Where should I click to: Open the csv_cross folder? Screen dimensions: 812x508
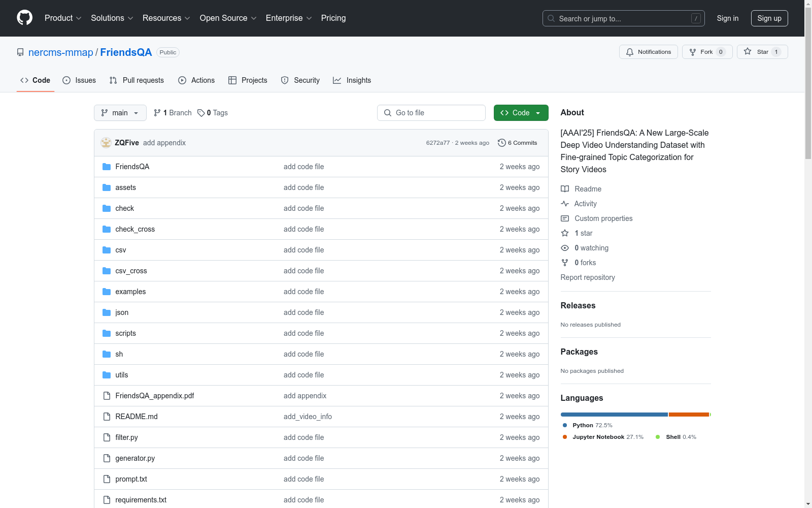131,271
